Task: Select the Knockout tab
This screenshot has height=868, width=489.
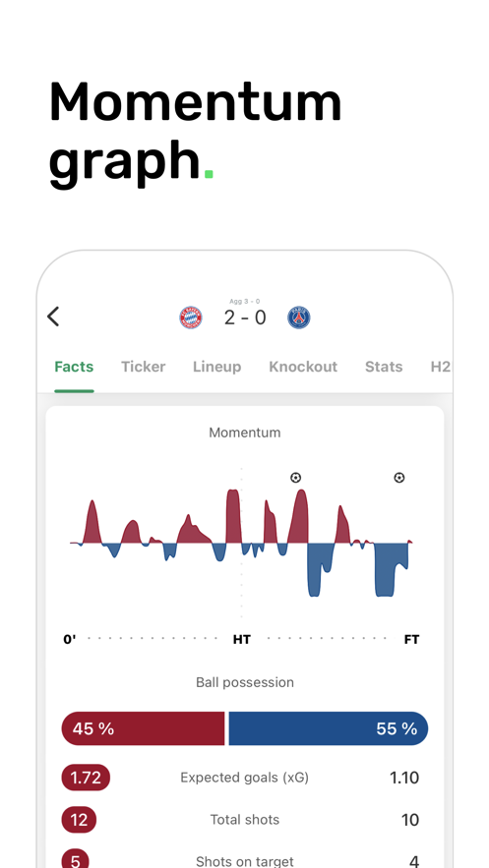Action: click(x=303, y=367)
